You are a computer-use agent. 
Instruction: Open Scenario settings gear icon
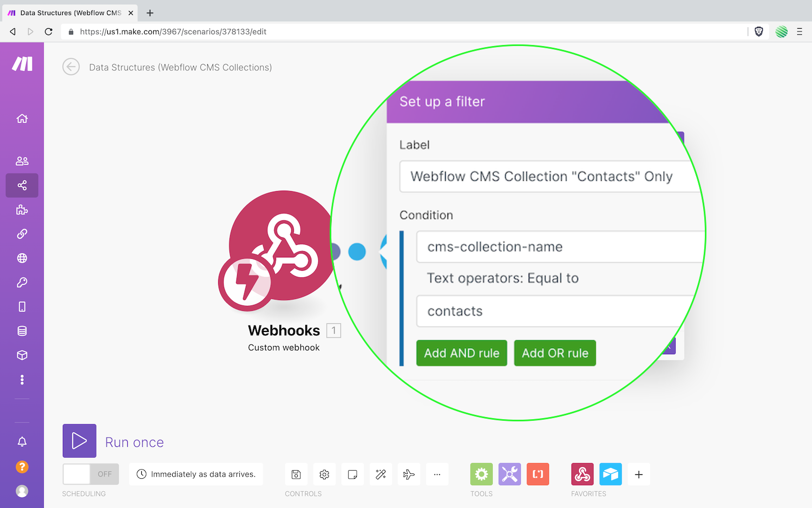[x=324, y=474]
